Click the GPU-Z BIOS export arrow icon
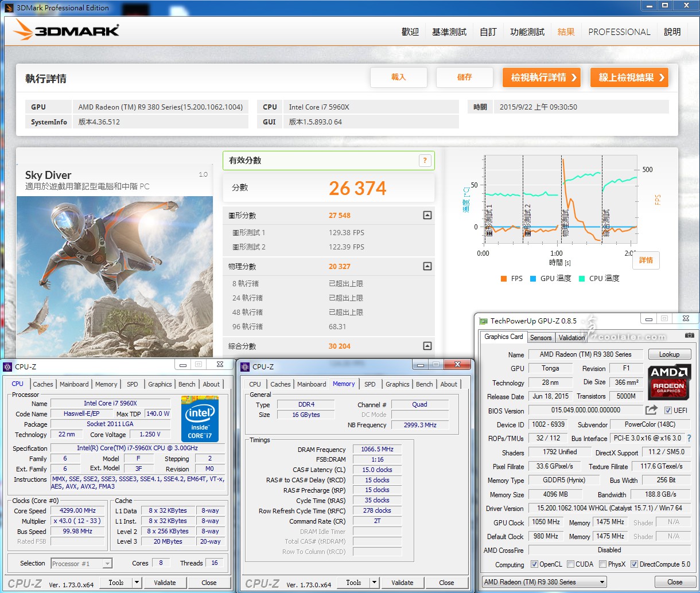The width and height of the screenshot is (700, 593). point(651,410)
